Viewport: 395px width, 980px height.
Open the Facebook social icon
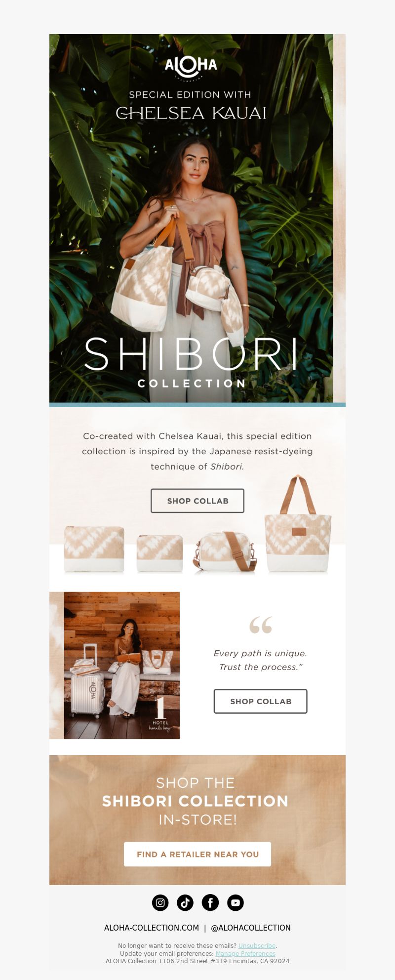coord(210,902)
